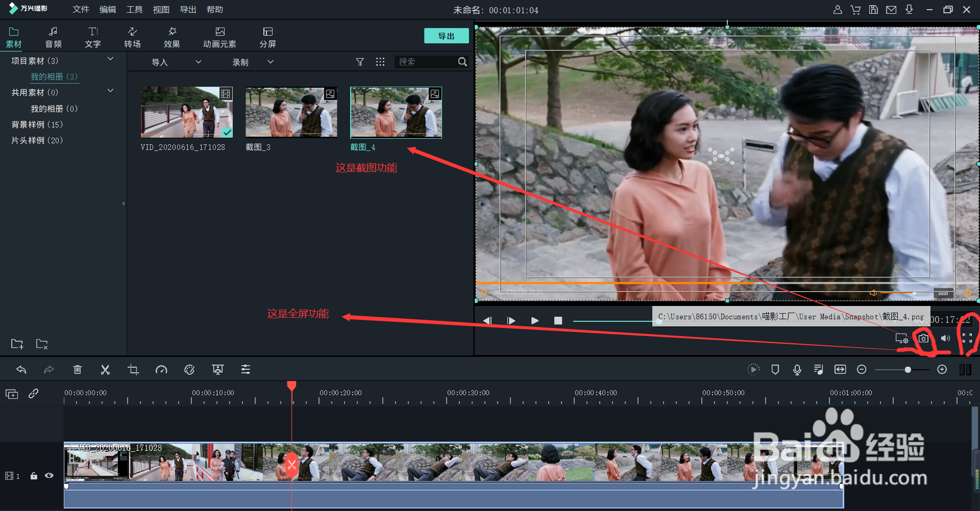This screenshot has height=511, width=980.
Task: Step back one frame in preview
Action: (x=487, y=320)
